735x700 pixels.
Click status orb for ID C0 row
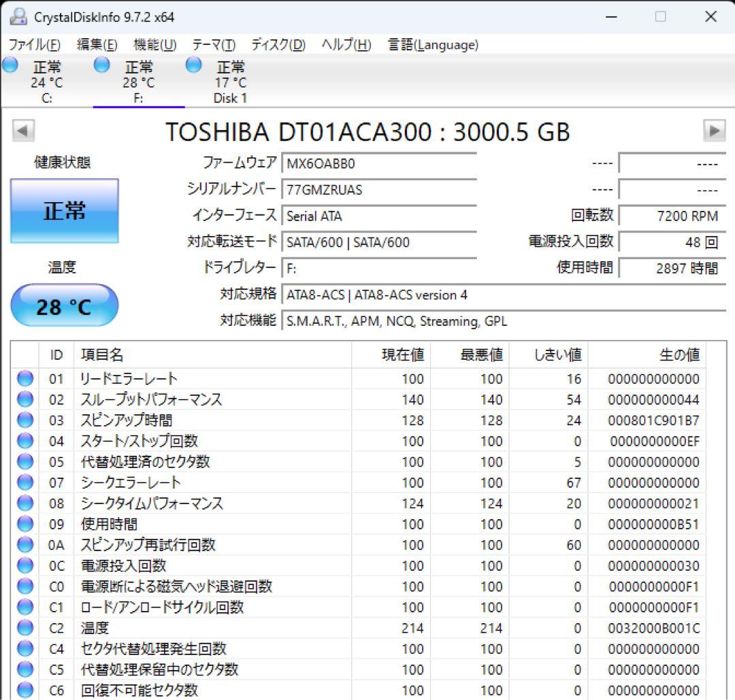click(25, 586)
